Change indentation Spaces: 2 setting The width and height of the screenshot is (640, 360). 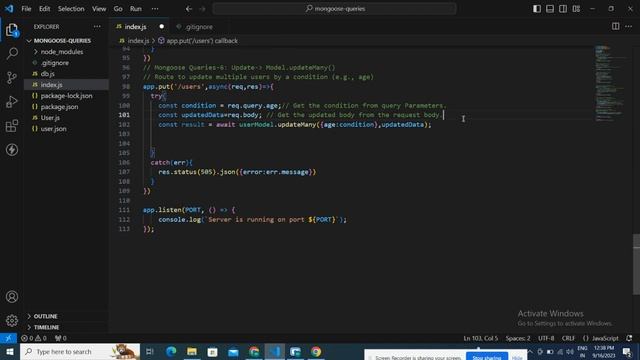click(518, 338)
